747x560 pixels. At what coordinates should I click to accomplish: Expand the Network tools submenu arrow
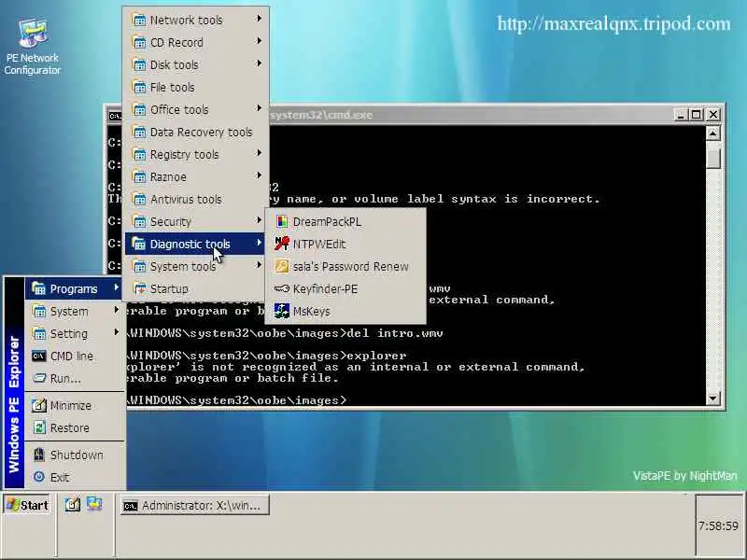pos(259,19)
